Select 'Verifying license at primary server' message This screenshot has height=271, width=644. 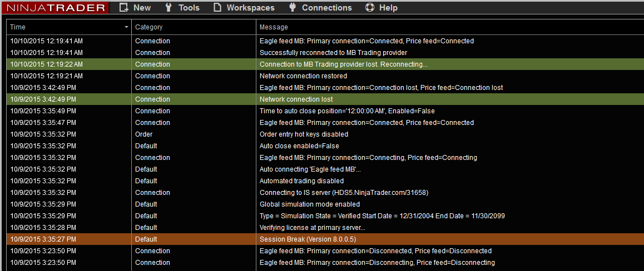(312, 228)
